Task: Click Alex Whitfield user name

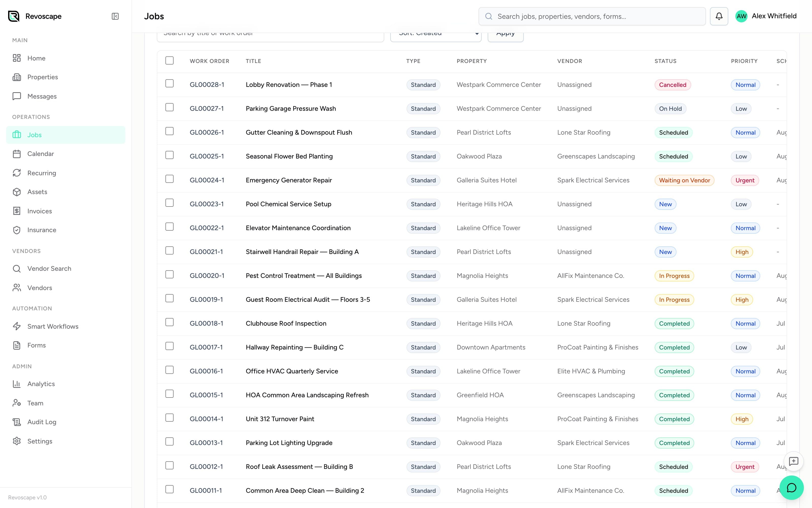Action: (774, 16)
